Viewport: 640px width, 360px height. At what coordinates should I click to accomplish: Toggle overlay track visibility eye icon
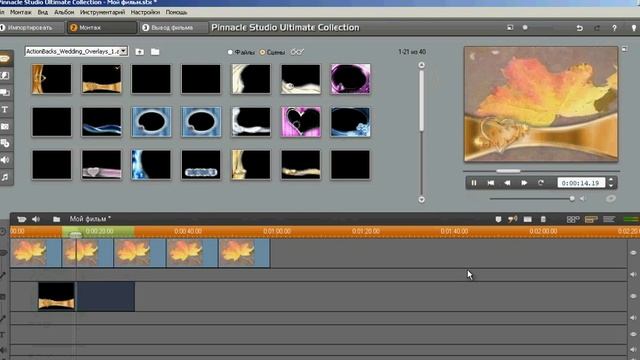633,296
